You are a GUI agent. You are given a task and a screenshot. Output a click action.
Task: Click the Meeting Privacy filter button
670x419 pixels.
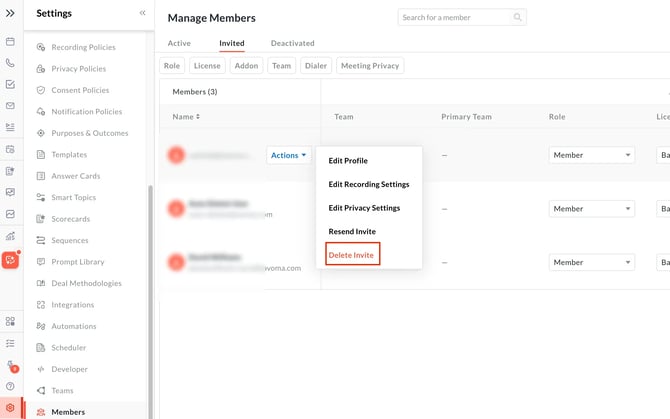tap(370, 66)
